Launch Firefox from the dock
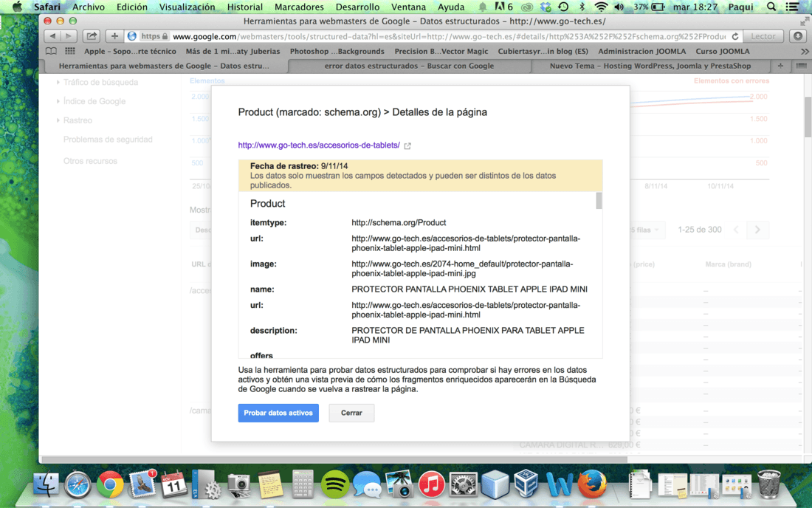This screenshot has width=812, height=508. click(592, 484)
